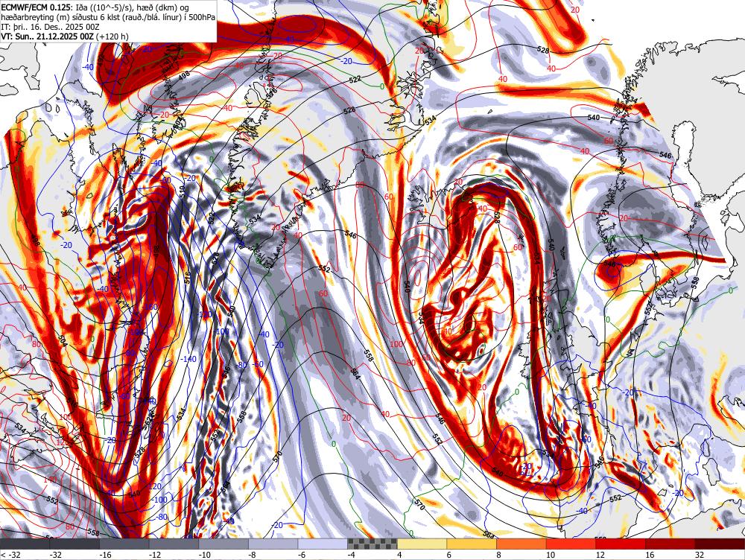The height and width of the screenshot is (560, 745).
Task: Click the red legend swatch above 12
Action: click(621, 544)
